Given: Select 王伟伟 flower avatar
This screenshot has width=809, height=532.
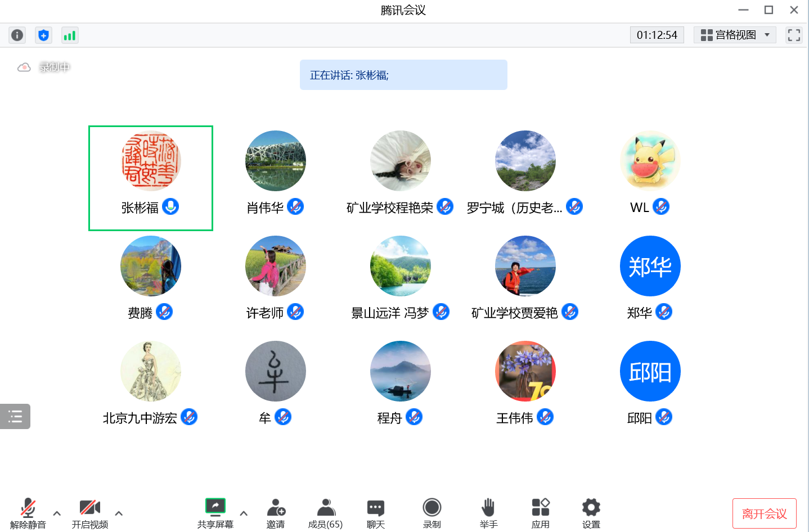Looking at the screenshot, I should pos(525,371).
